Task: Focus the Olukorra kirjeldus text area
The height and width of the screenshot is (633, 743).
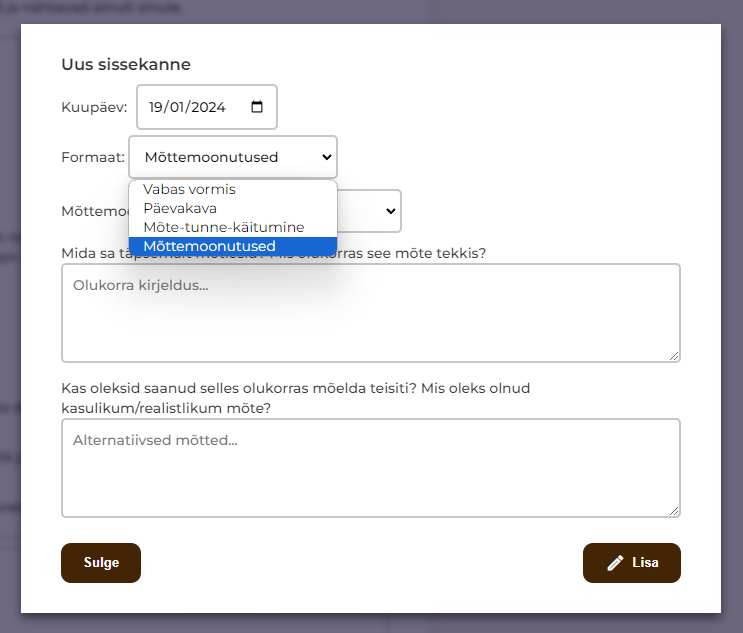Action: 370,312
